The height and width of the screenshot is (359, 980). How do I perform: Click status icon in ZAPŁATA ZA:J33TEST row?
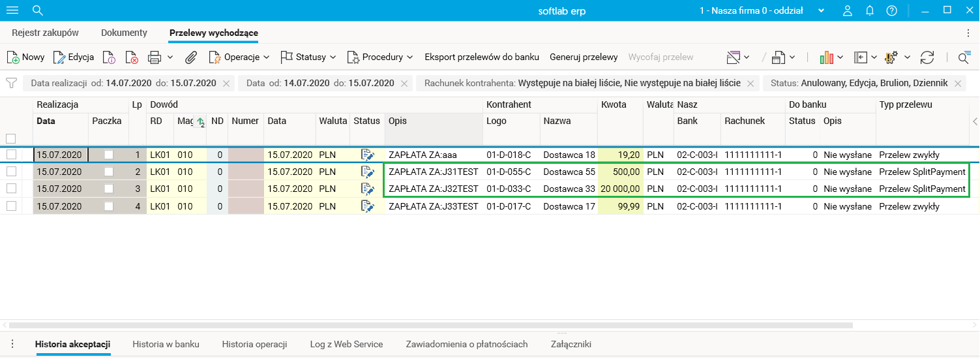click(x=368, y=206)
